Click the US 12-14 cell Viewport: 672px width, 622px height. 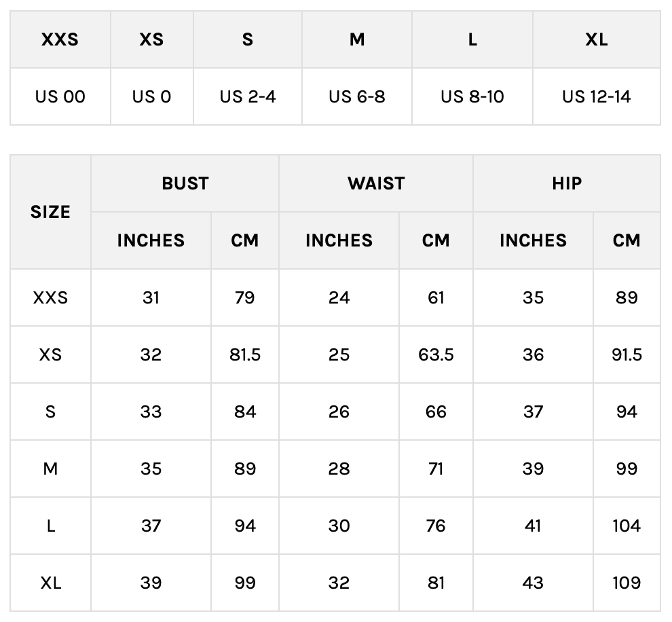click(x=596, y=96)
